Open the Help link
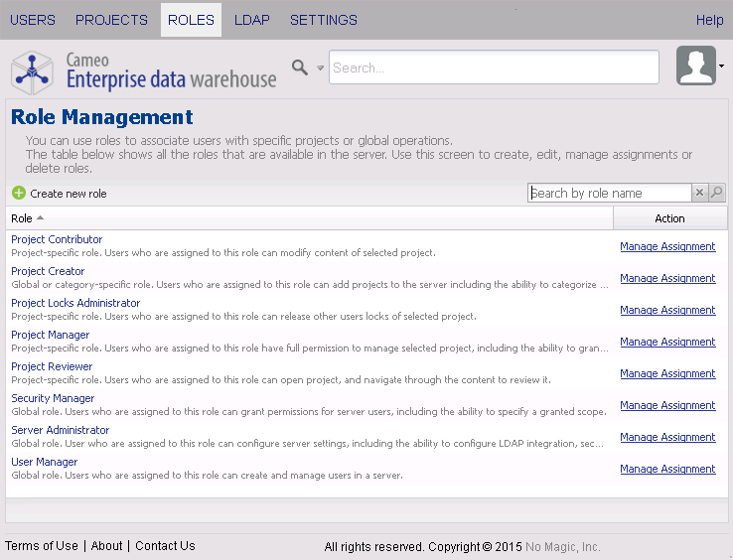733x560 pixels. click(709, 20)
